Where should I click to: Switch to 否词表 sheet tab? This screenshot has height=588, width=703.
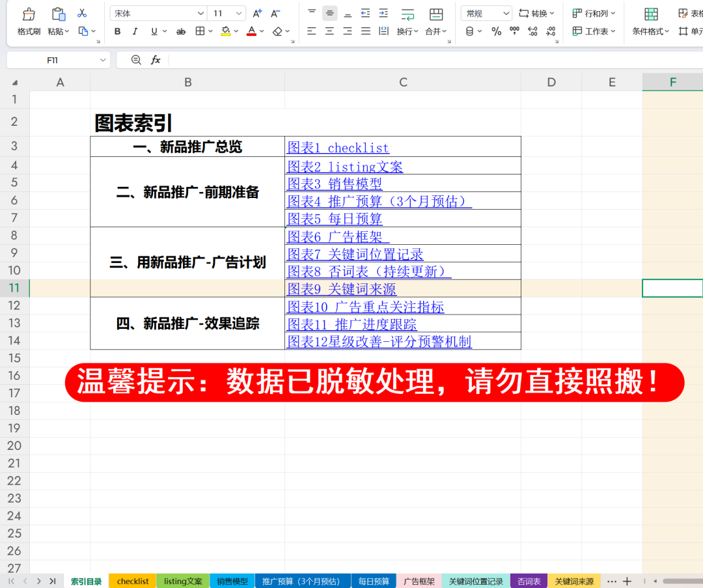point(529,581)
